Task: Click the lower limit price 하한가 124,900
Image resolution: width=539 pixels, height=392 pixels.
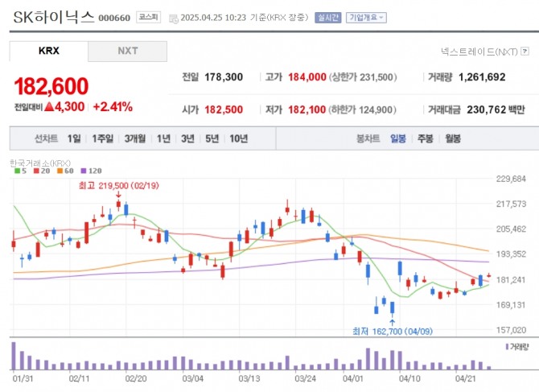Action: click(x=363, y=109)
